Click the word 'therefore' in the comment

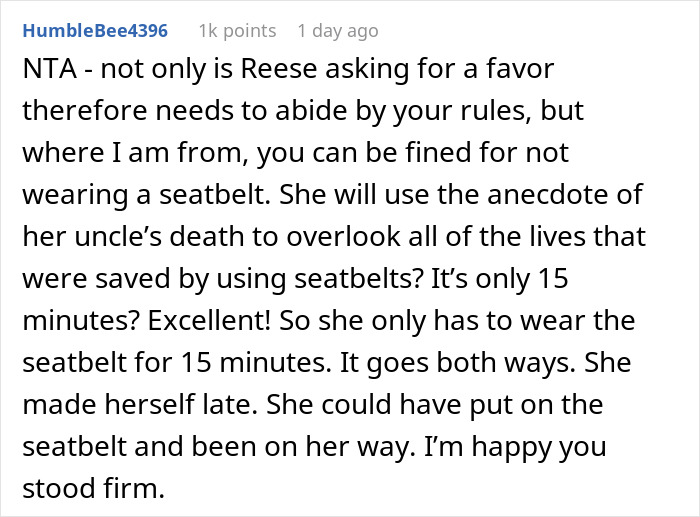85,110
